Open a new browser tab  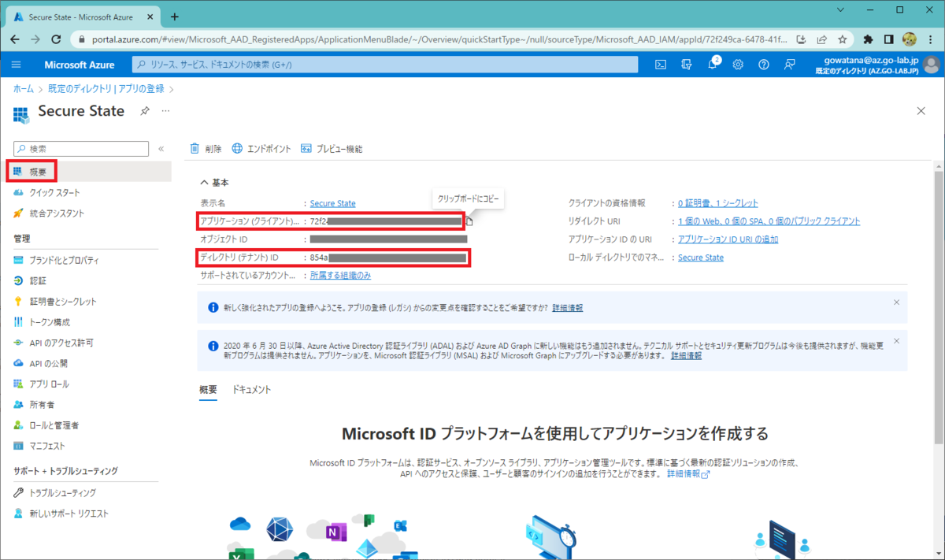coord(175,17)
